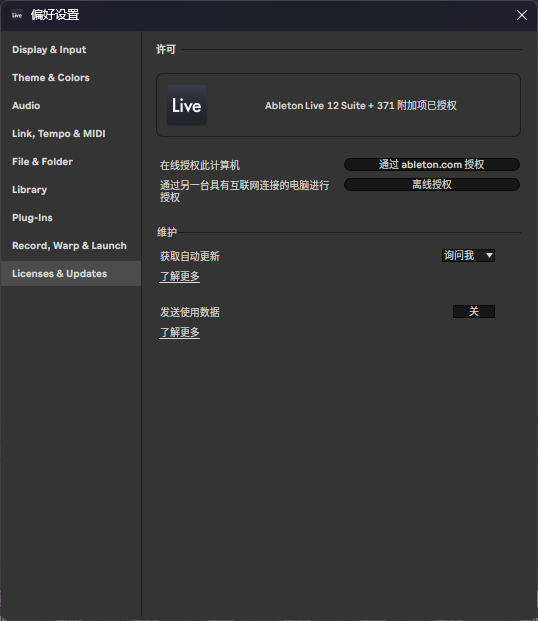Open 了解更多 link under 发送使用数据

[x=179, y=332]
